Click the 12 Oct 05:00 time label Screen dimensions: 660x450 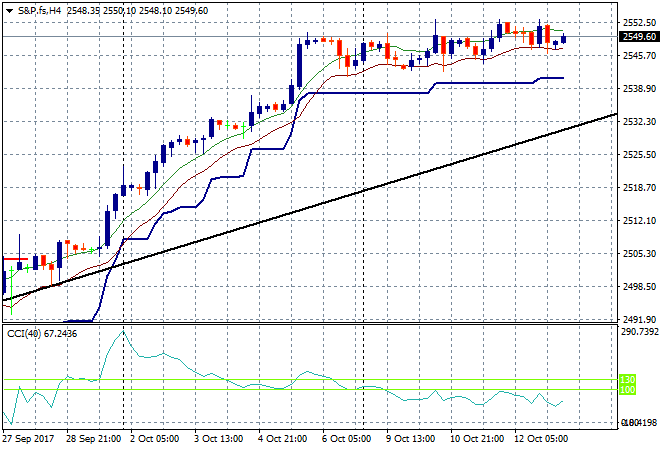(541, 439)
